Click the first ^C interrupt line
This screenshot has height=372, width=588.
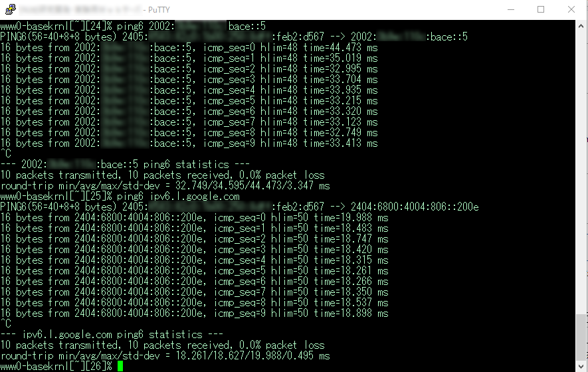pos(5,153)
